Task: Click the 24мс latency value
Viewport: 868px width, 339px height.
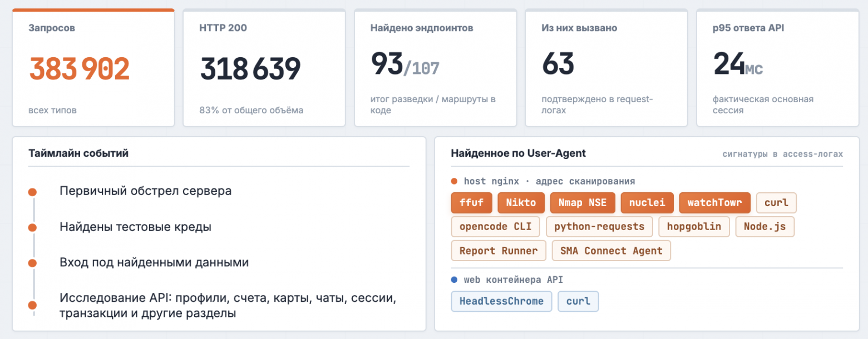Action: pyautogui.click(x=738, y=64)
